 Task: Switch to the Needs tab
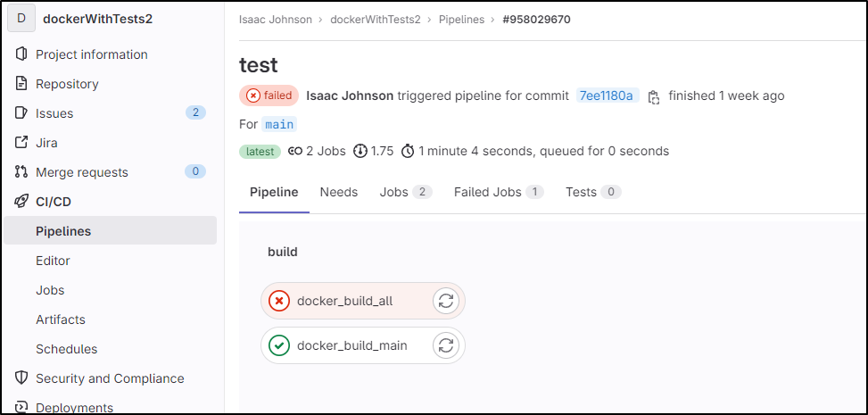point(339,192)
